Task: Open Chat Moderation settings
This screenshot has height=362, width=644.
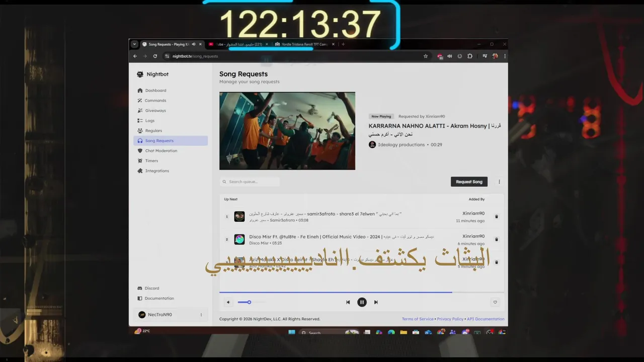Action: click(x=171, y=151)
